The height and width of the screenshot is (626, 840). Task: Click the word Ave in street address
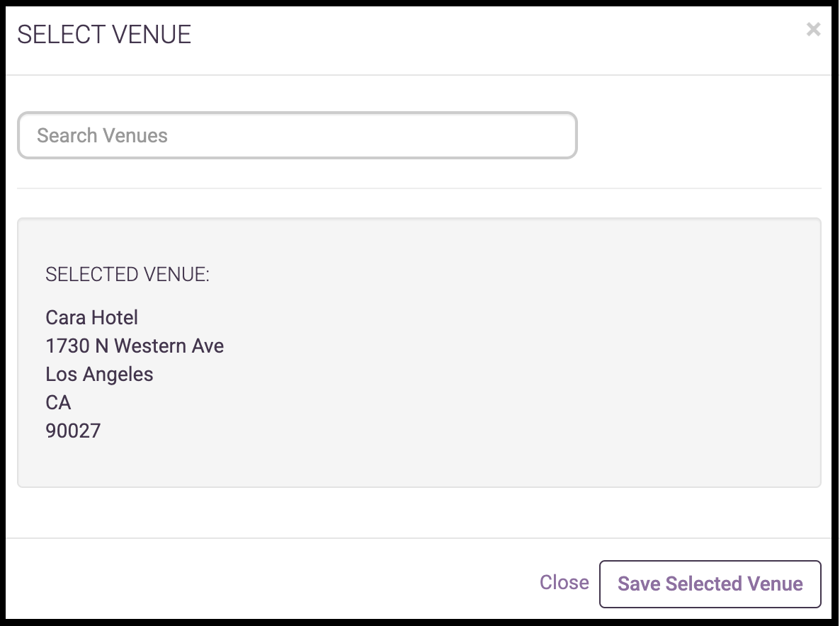tap(208, 346)
